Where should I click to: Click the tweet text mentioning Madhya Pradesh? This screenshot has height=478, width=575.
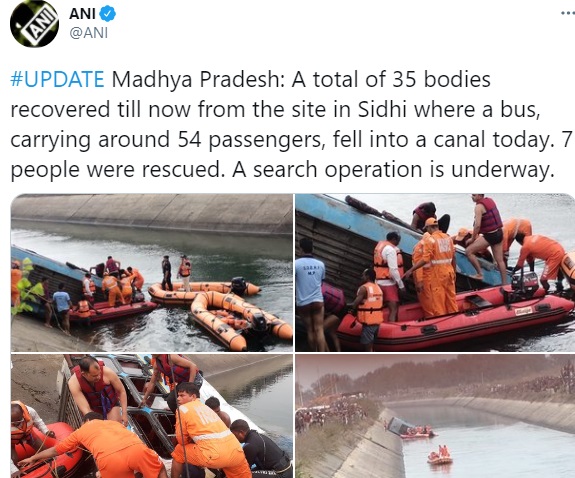292,124
